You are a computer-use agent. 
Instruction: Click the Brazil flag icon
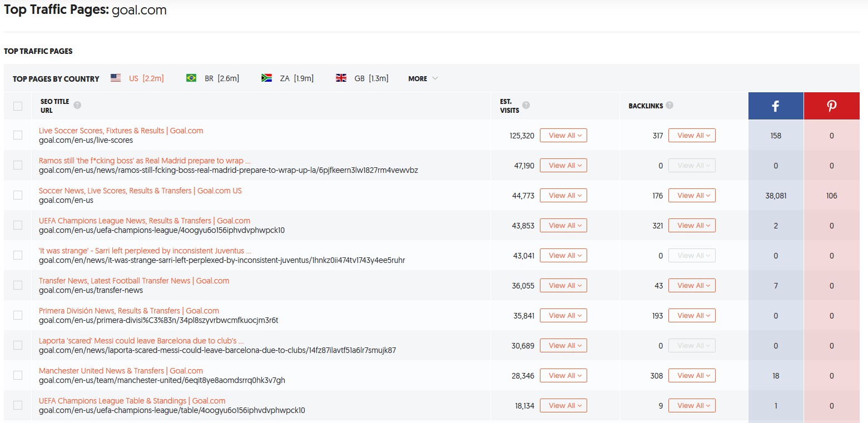pos(191,78)
